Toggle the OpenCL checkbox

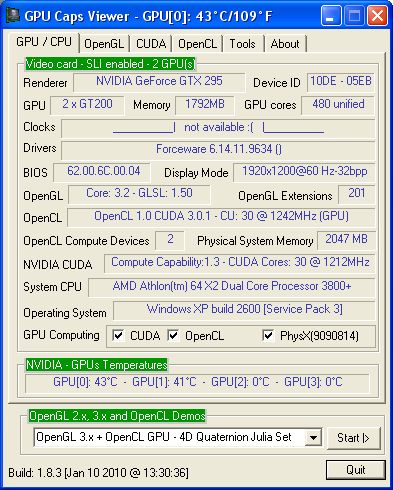173,335
